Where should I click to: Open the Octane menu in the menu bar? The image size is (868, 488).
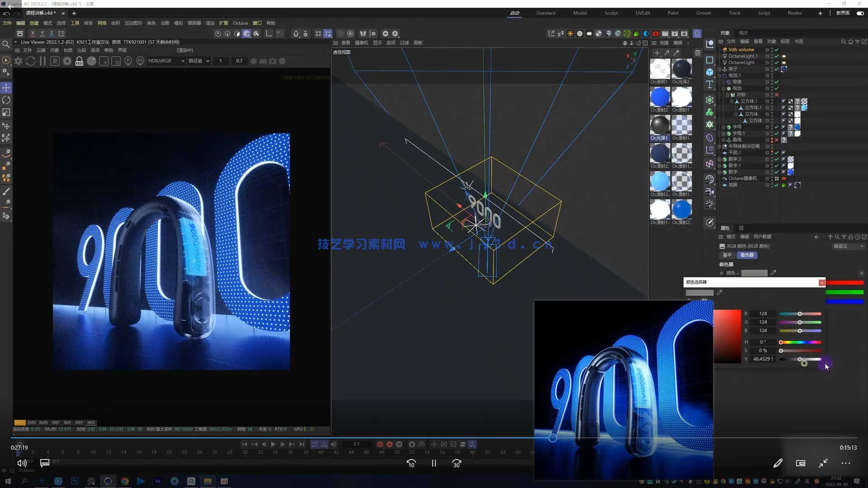[x=240, y=23]
